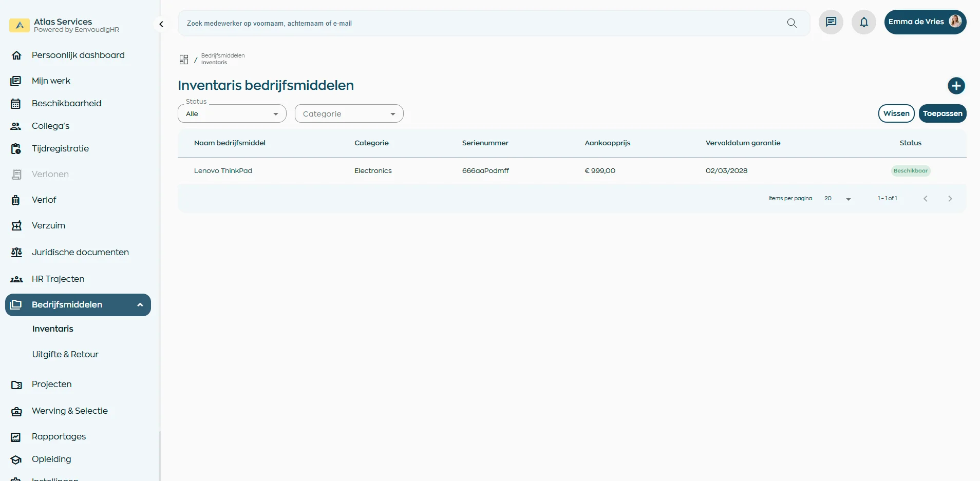980x481 pixels.
Task: Open the Tijdregistratie menu label
Action: (x=60, y=148)
